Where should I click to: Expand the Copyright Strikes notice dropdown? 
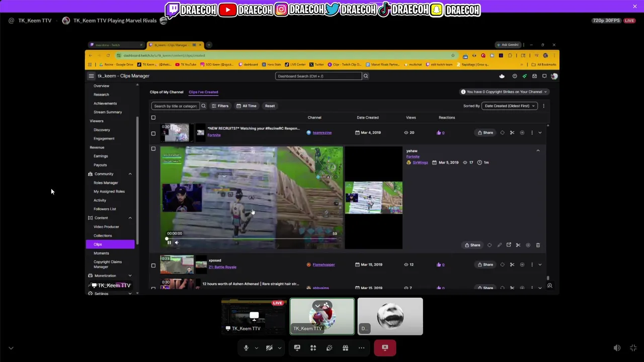click(505, 92)
